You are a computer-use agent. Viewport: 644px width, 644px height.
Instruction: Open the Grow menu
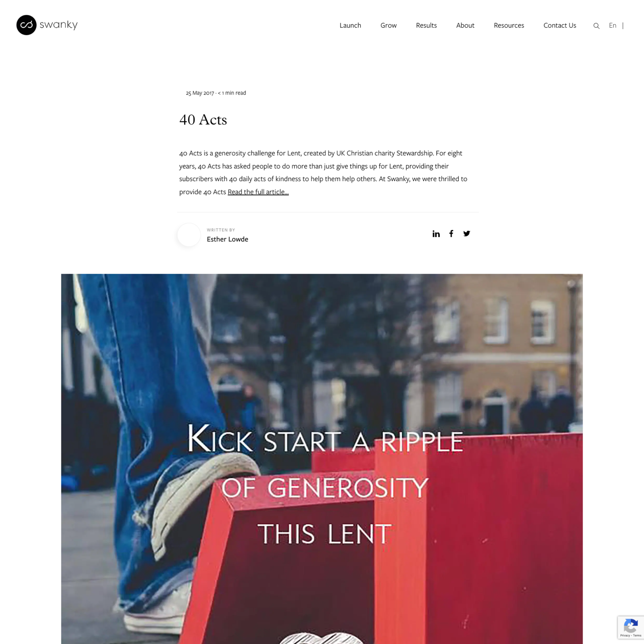pos(388,25)
